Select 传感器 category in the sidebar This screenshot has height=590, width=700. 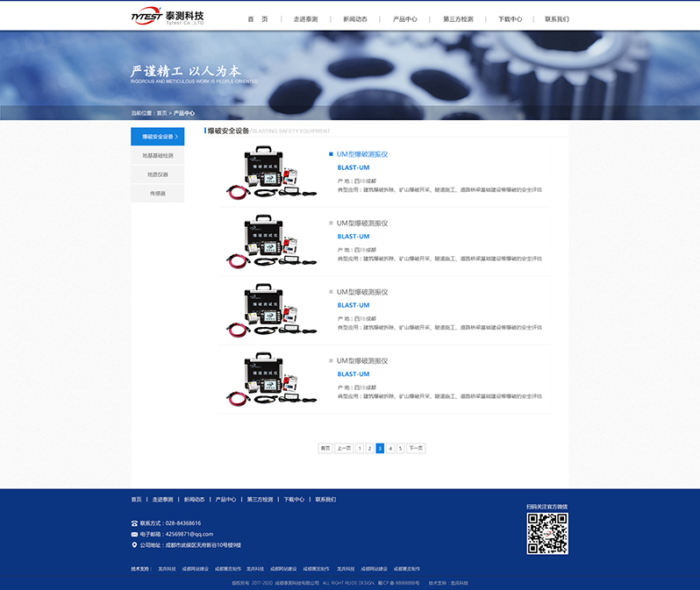click(158, 193)
